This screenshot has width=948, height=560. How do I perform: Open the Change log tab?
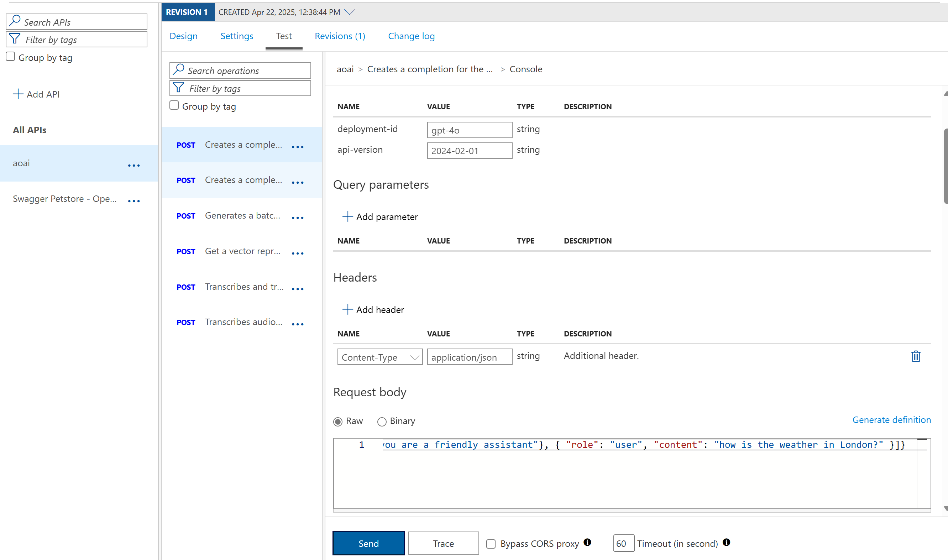pos(411,36)
